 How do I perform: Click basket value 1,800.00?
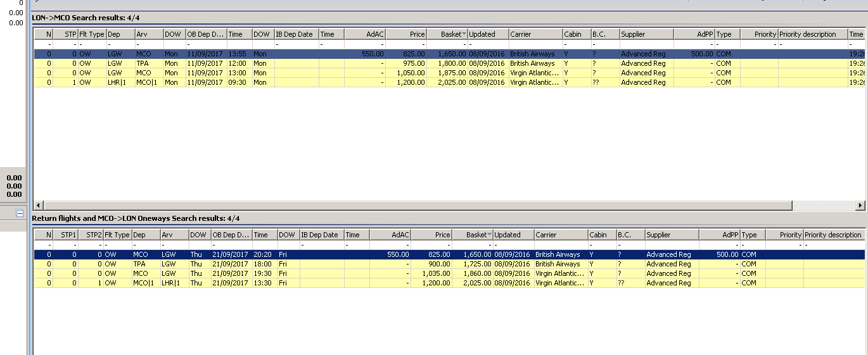(x=447, y=63)
